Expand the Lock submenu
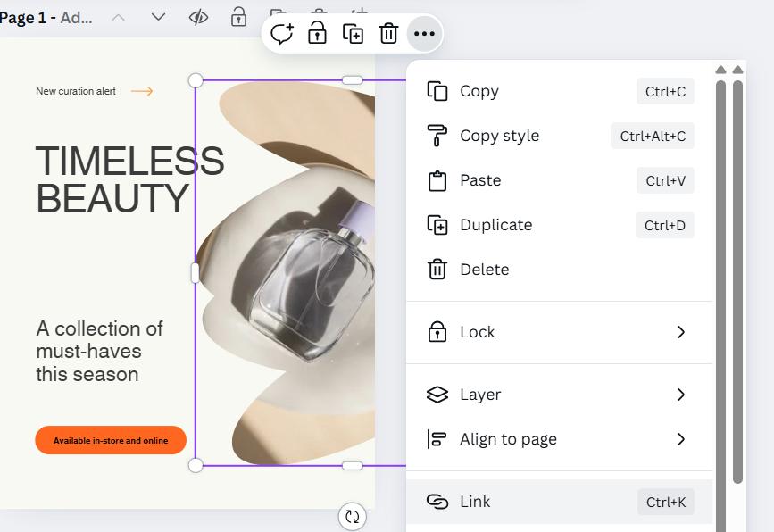This screenshot has height=532, width=774. 680,332
